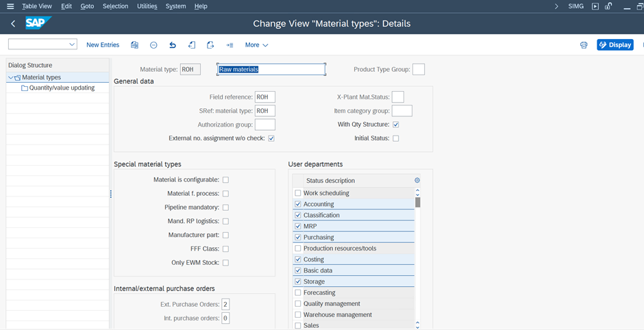Image resolution: width=644 pixels, height=330 pixels.
Task: Go to the next entry icon
Action: click(x=210, y=45)
